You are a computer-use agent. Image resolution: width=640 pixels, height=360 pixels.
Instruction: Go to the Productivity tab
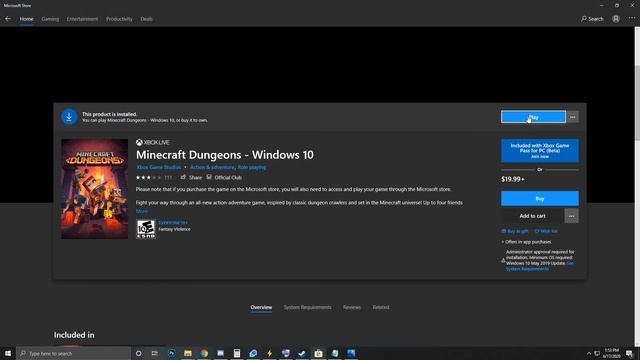pos(119,19)
